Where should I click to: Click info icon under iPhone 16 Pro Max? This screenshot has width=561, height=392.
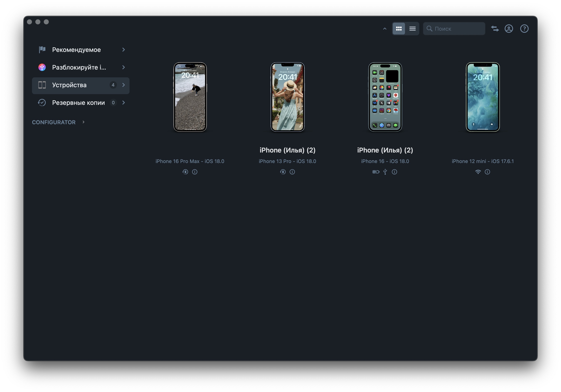[x=194, y=172]
